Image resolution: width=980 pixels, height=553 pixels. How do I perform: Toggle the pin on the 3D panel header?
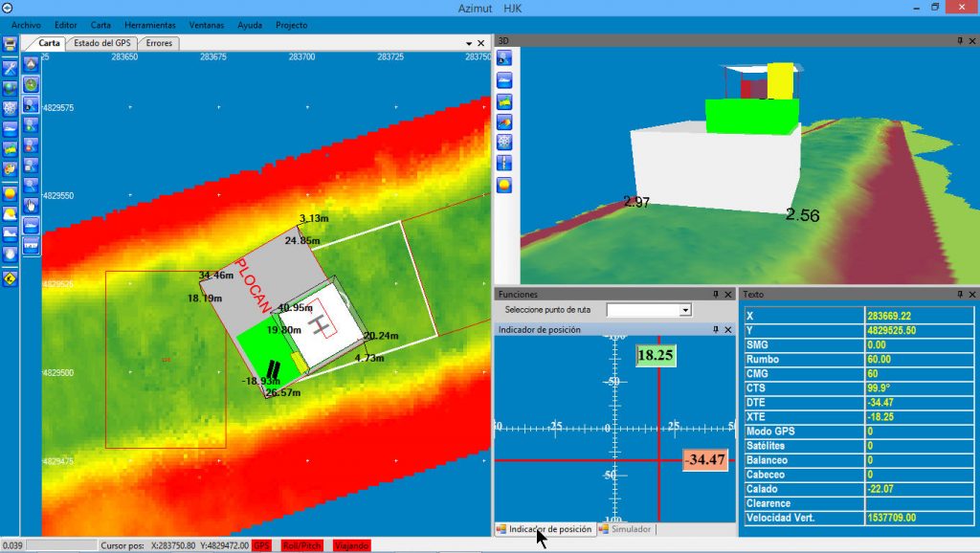(x=959, y=41)
